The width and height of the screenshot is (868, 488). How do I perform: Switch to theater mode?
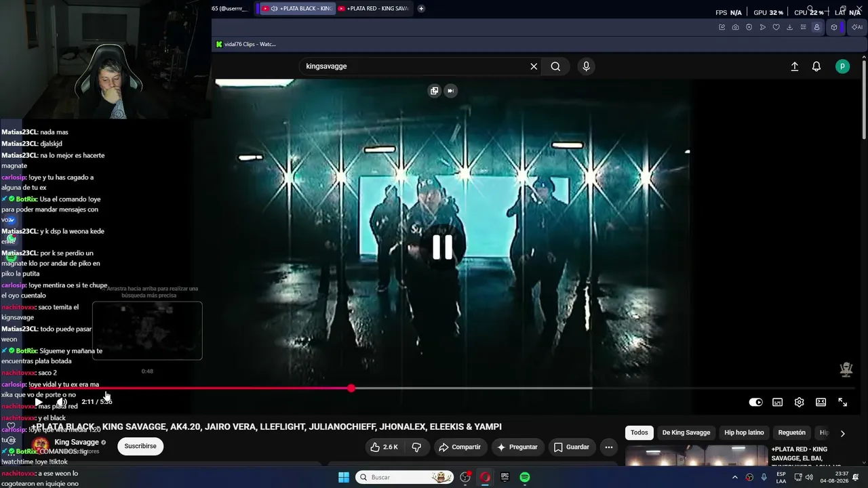click(821, 402)
